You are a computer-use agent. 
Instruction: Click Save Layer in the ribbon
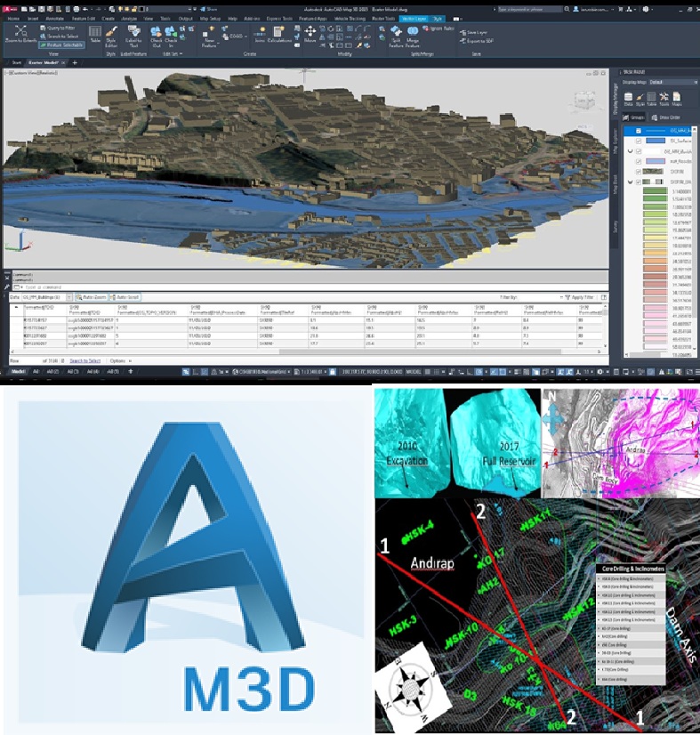pyautogui.click(x=474, y=32)
